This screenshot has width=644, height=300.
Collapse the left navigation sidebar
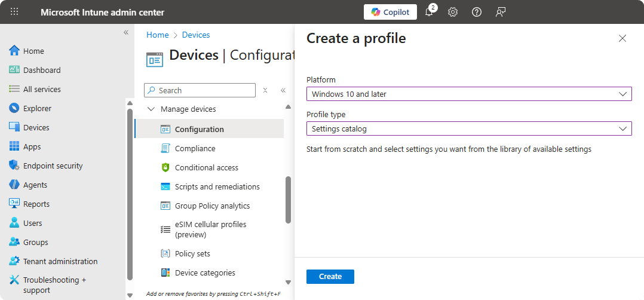[x=126, y=32]
